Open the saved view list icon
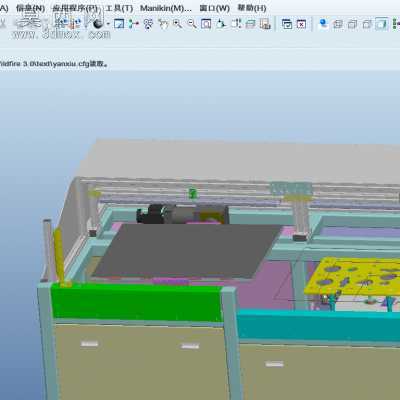The image size is (400, 400). pyautogui.click(x=236, y=24)
